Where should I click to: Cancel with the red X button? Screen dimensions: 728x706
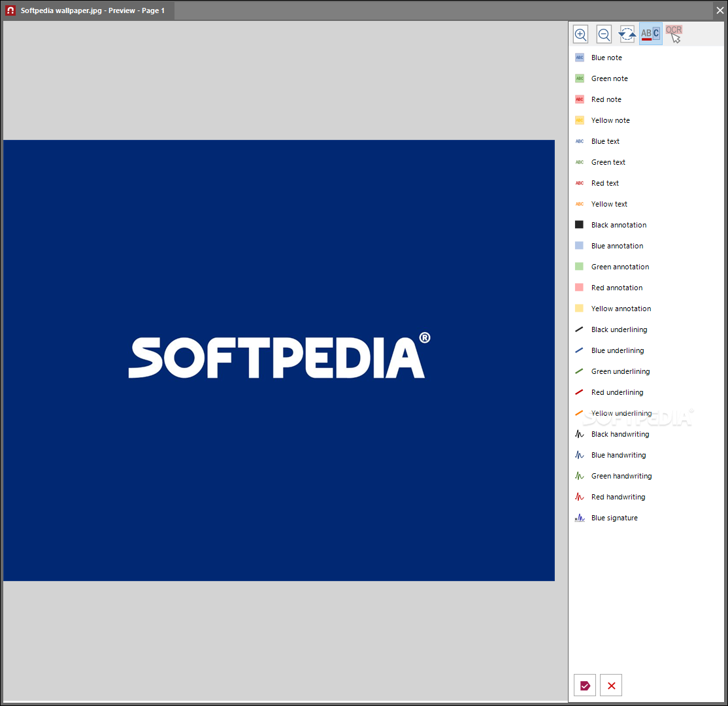[611, 685]
